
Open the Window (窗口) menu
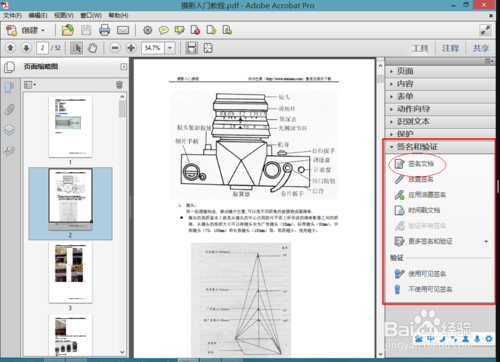coord(91,16)
